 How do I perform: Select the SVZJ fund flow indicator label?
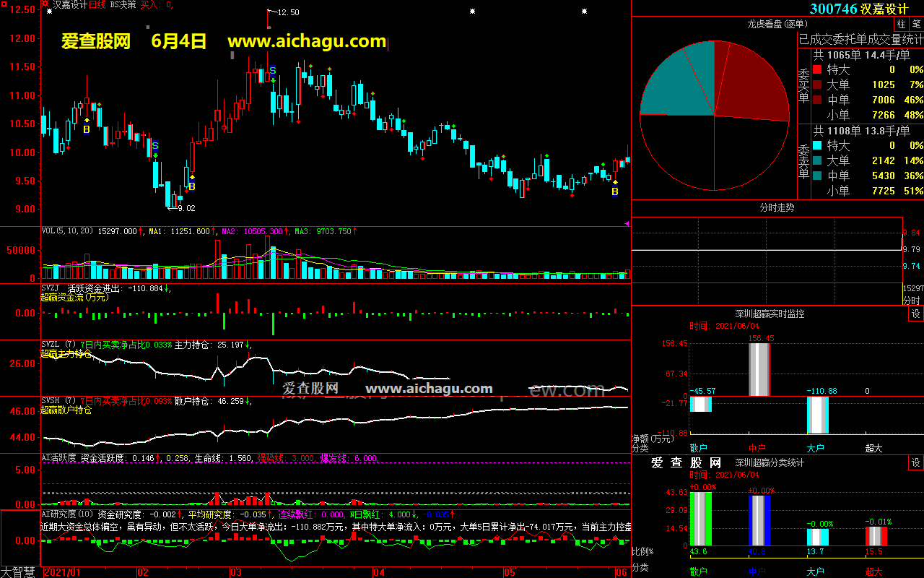50,288
